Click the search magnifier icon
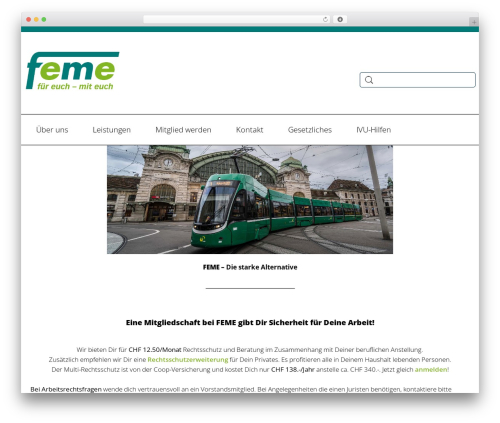 369,80
